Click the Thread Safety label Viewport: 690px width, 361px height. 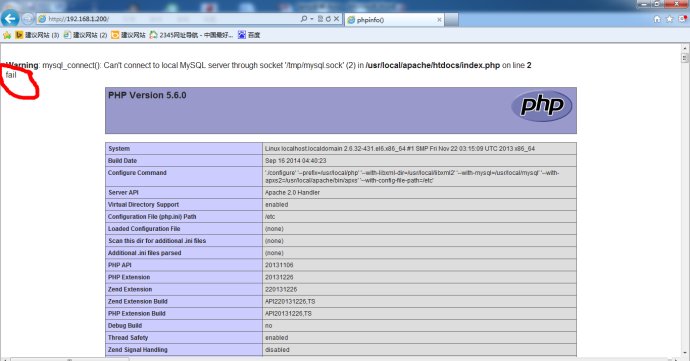click(128, 338)
